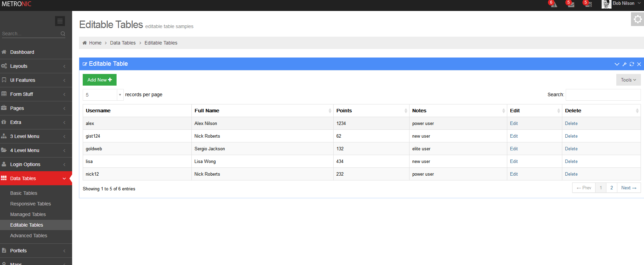
Task: Click Edit link for user alex
Action: (514, 123)
